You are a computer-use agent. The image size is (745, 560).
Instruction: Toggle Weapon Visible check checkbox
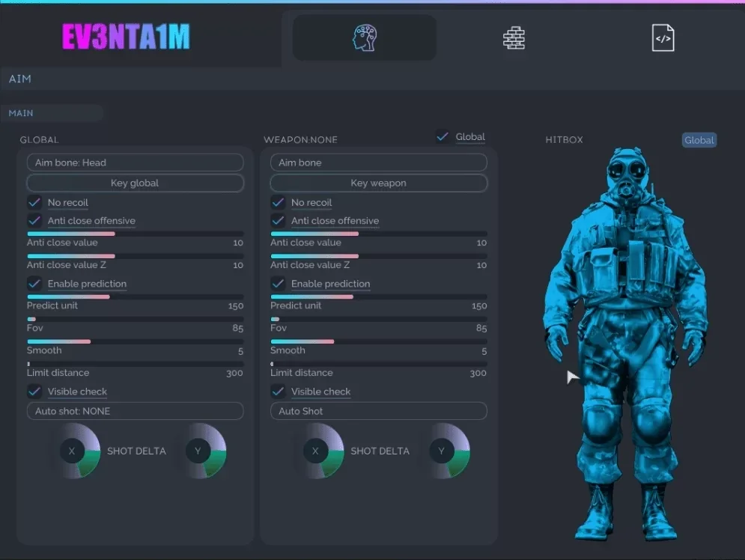tap(278, 392)
